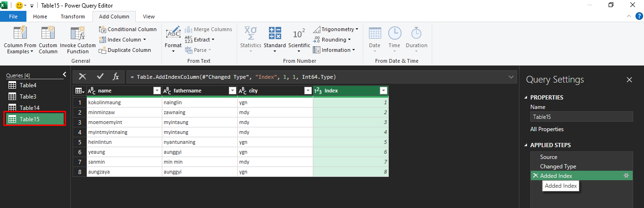Open the Format text menu
Image resolution: width=644 pixels, height=208 pixels.
tap(173, 39)
